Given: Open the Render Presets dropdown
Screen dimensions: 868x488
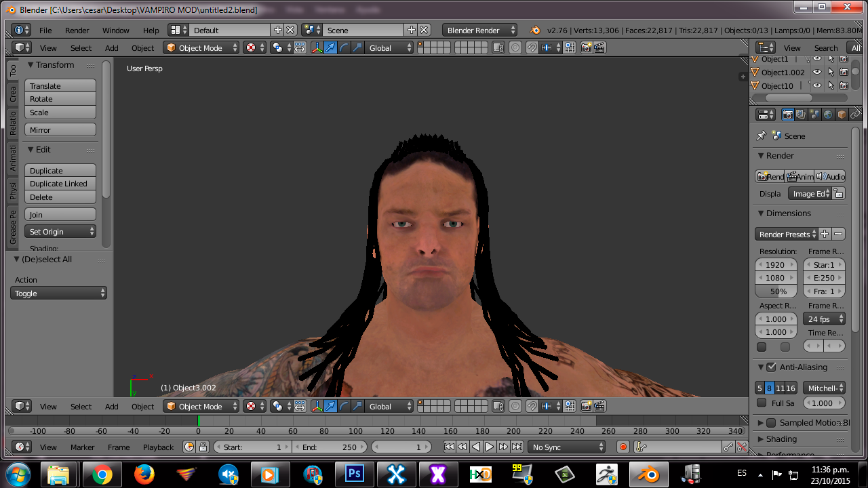Looking at the screenshot, I should pyautogui.click(x=787, y=234).
